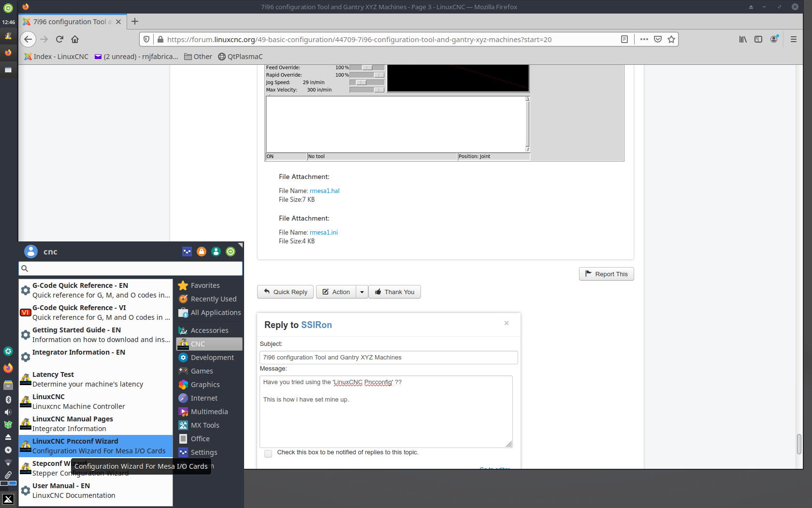Open the Other bookmarks folder
Screen dimensions: 812x508
click(198, 57)
